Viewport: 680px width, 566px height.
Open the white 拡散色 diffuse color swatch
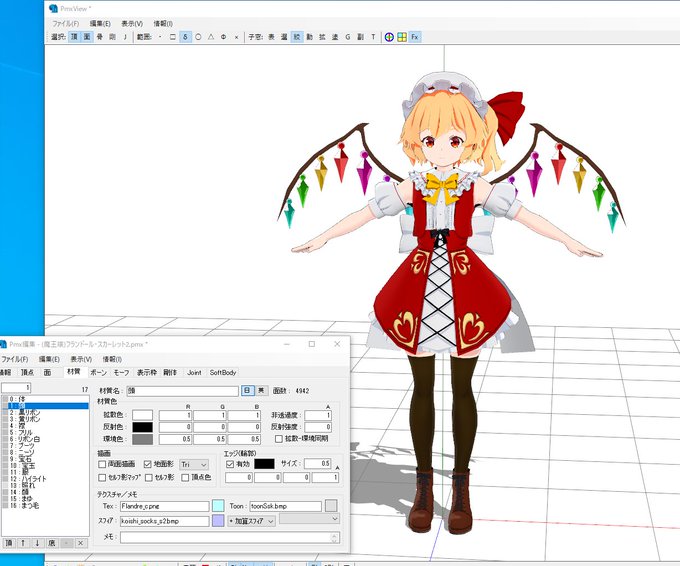[142, 415]
